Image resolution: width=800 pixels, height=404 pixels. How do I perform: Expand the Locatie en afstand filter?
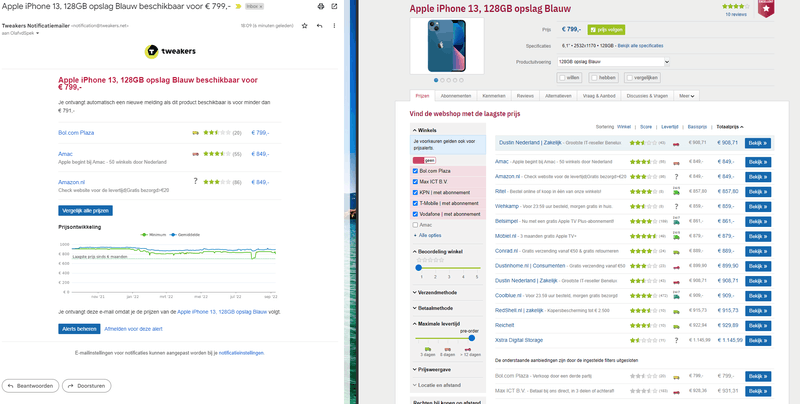[x=436, y=385]
